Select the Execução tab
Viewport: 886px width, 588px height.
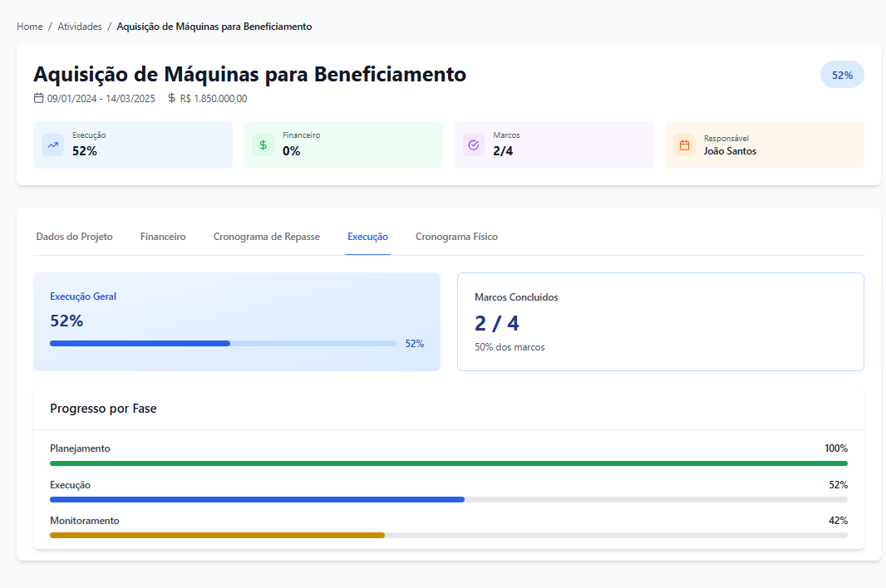(367, 237)
